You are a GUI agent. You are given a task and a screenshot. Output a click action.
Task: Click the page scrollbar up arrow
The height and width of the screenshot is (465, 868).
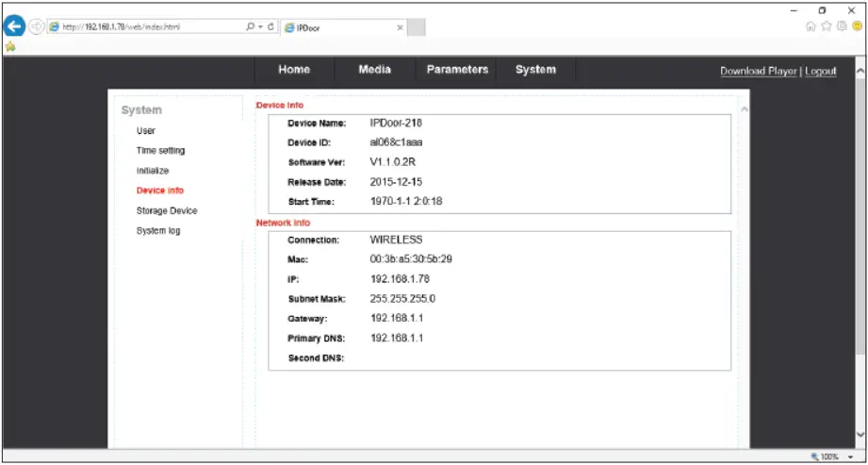coord(860,72)
